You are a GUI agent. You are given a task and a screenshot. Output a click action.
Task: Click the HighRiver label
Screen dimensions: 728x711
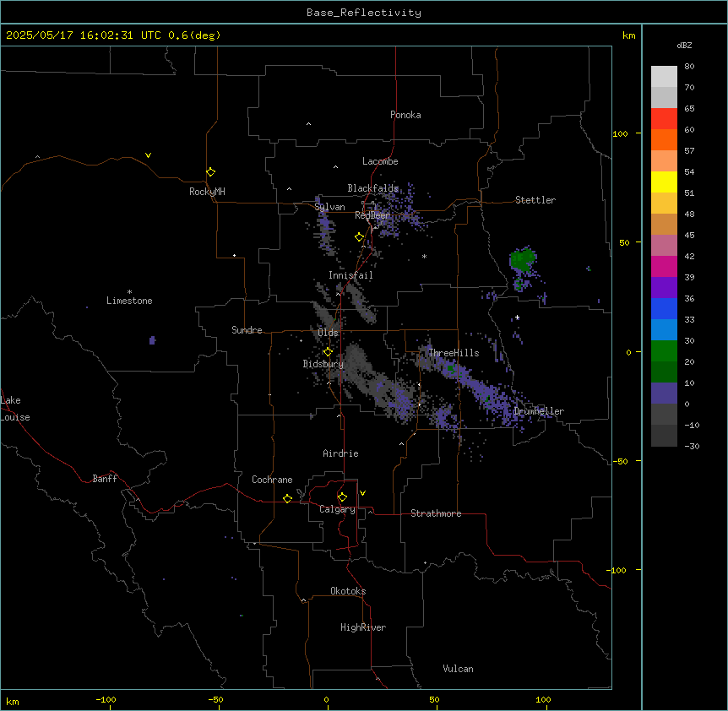(363, 627)
